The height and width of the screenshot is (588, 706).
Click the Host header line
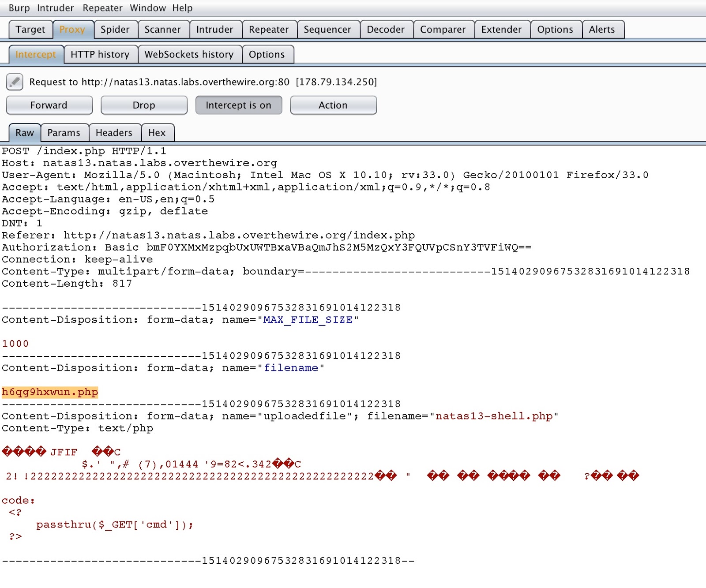[x=139, y=163]
